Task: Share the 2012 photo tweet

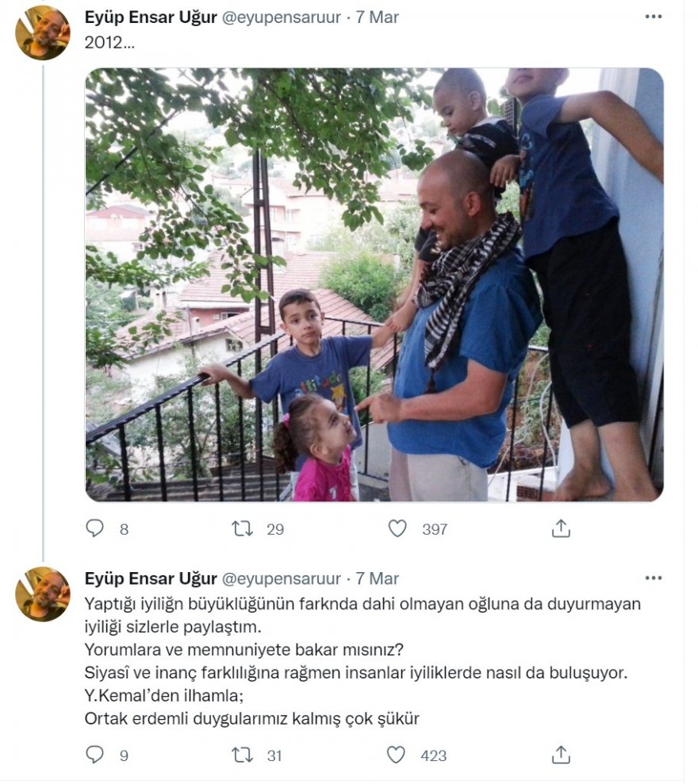Action: 561,528
